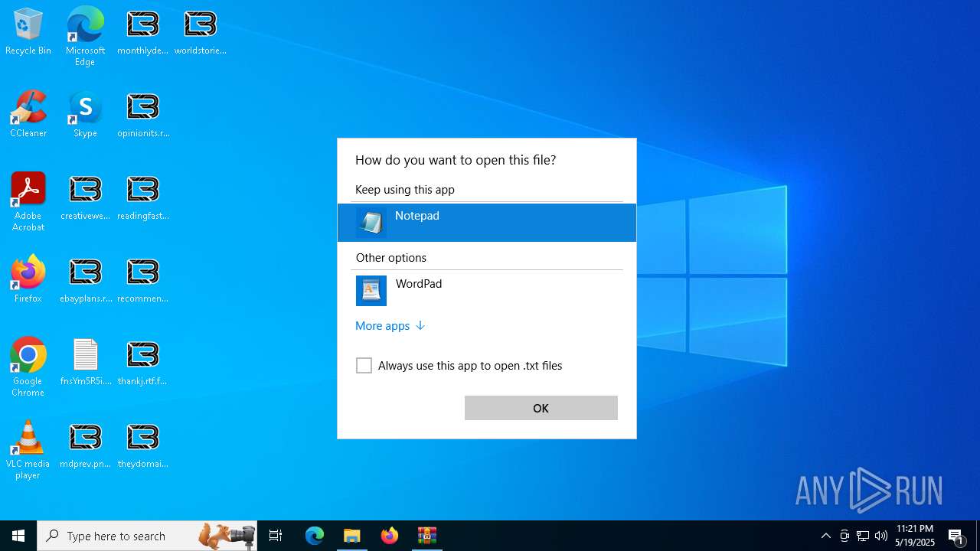The image size is (980, 551).
Task: Select Firefox desktop shortcut
Action: point(28,280)
